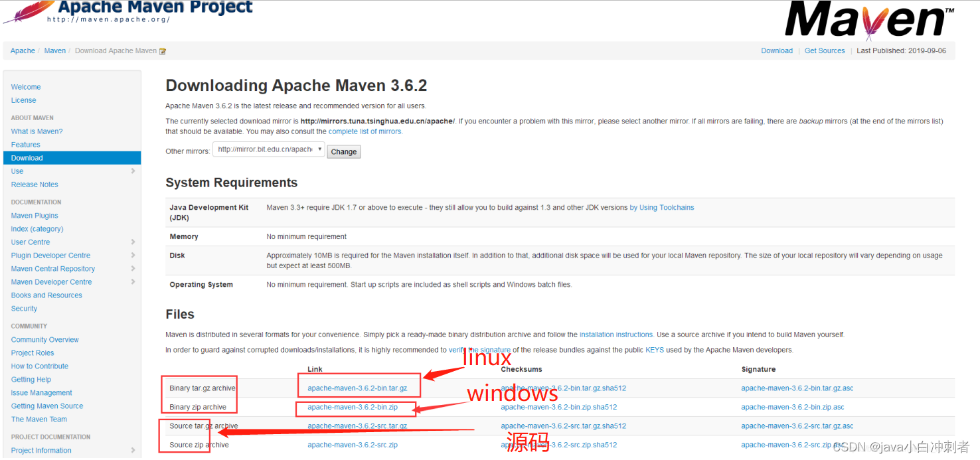Viewport: 980px width, 460px height.
Task: Click the Get Sources top link
Action: coord(825,51)
